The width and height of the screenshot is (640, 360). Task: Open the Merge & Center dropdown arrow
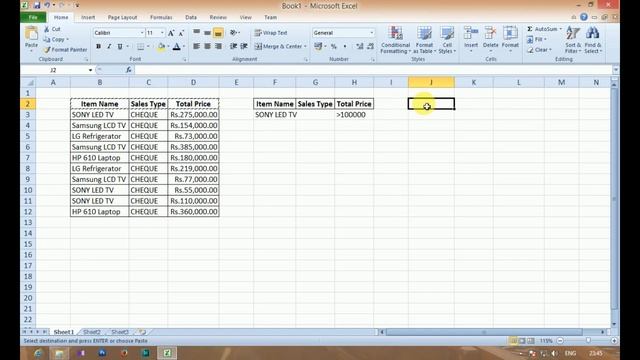(305, 47)
